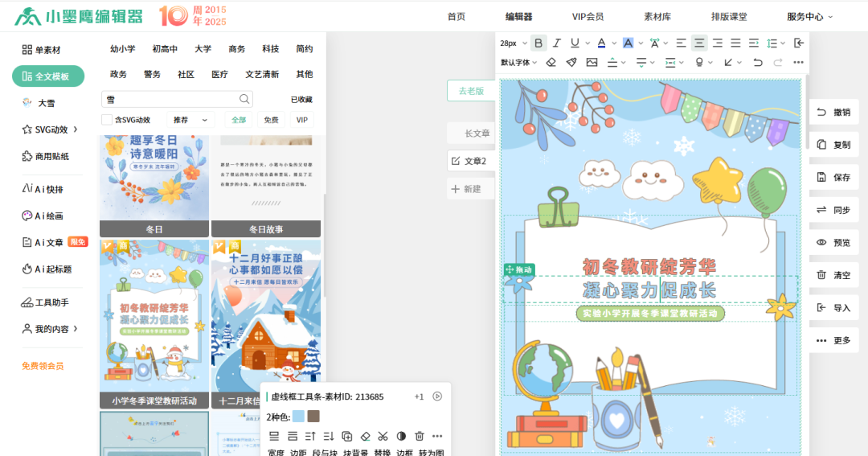Click the search magnifier icon
The width and height of the screenshot is (868, 456).
pos(244,99)
